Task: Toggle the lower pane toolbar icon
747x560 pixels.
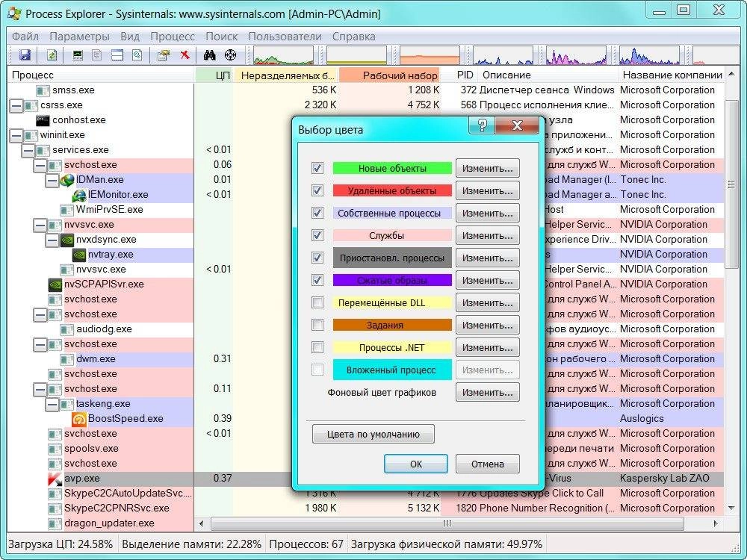Action: [117, 55]
